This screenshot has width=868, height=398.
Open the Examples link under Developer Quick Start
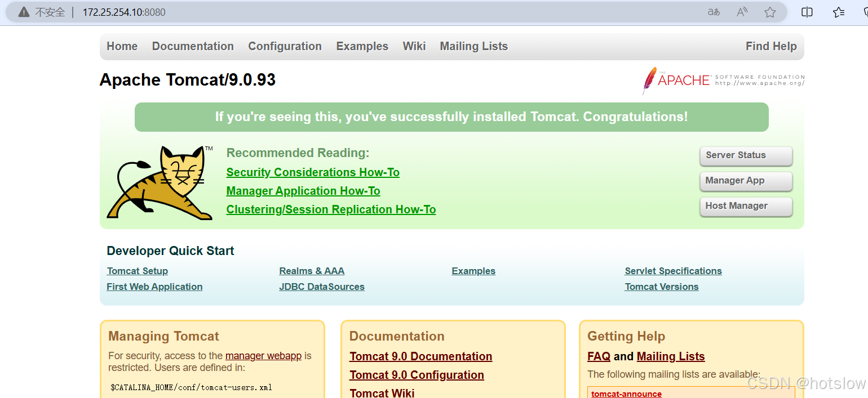[473, 271]
